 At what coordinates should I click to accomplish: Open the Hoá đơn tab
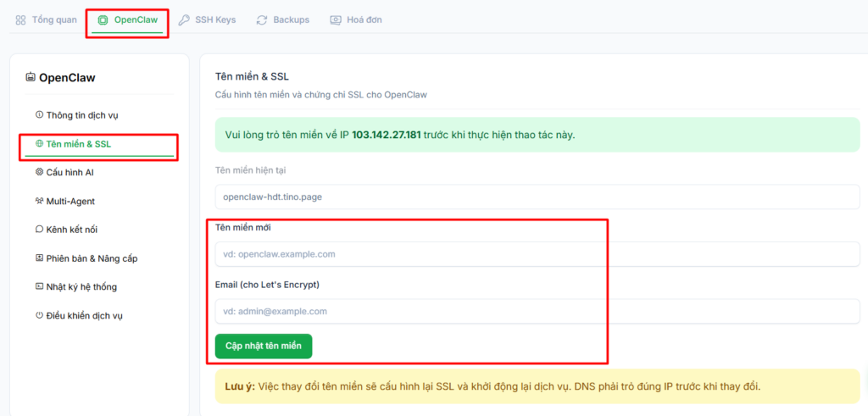[x=356, y=20]
